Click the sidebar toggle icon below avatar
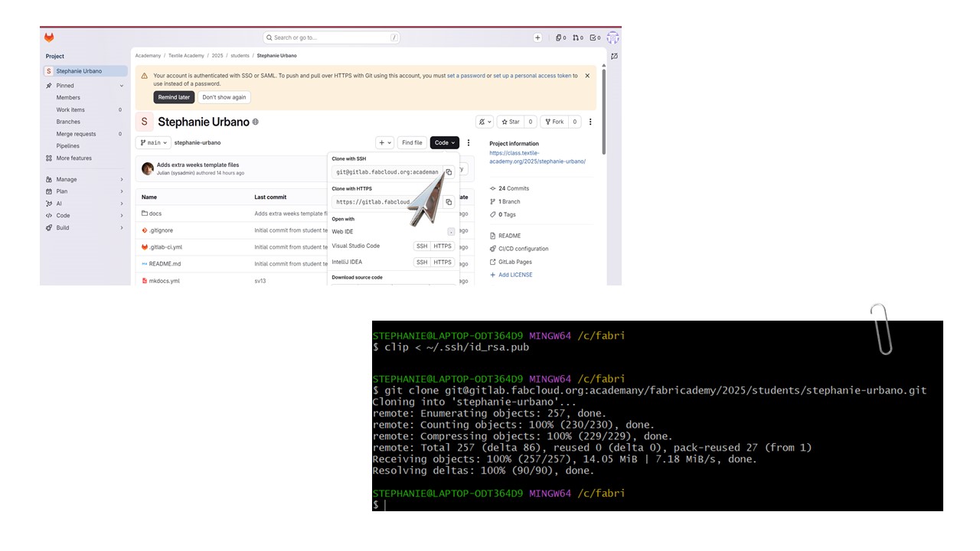 pos(614,56)
